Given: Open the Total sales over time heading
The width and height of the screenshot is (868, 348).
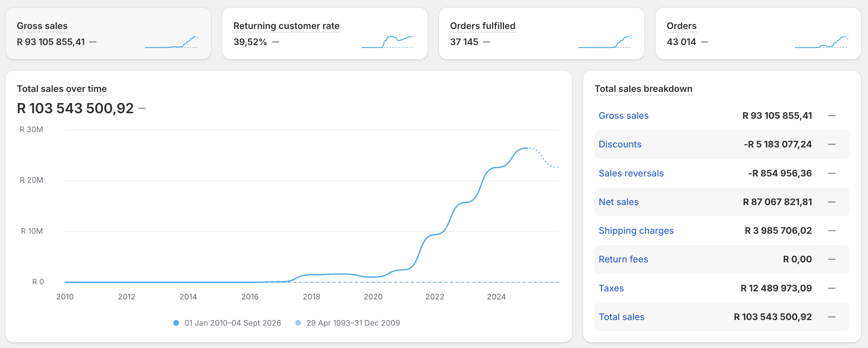Looking at the screenshot, I should (62, 89).
